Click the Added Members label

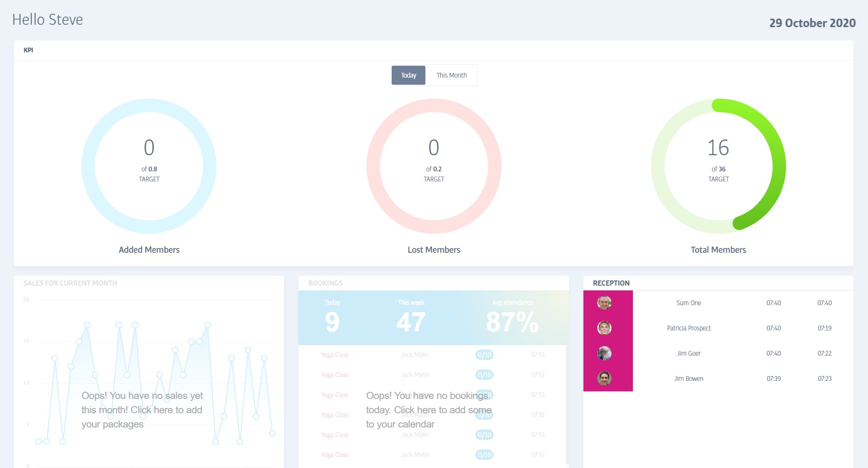tap(149, 250)
